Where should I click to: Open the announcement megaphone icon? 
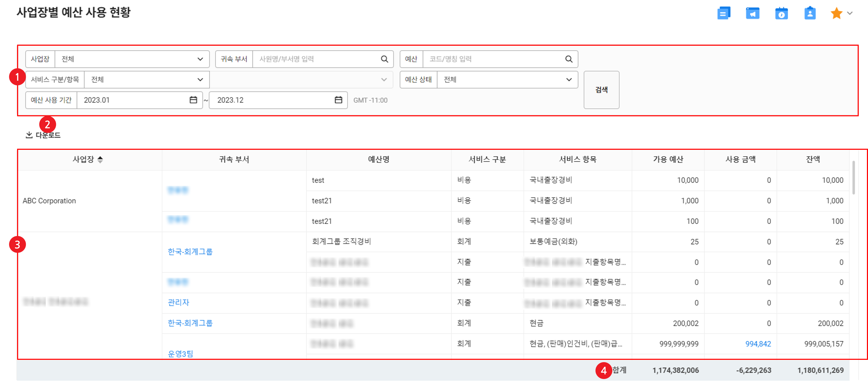pyautogui.click(x=752, y=13)
